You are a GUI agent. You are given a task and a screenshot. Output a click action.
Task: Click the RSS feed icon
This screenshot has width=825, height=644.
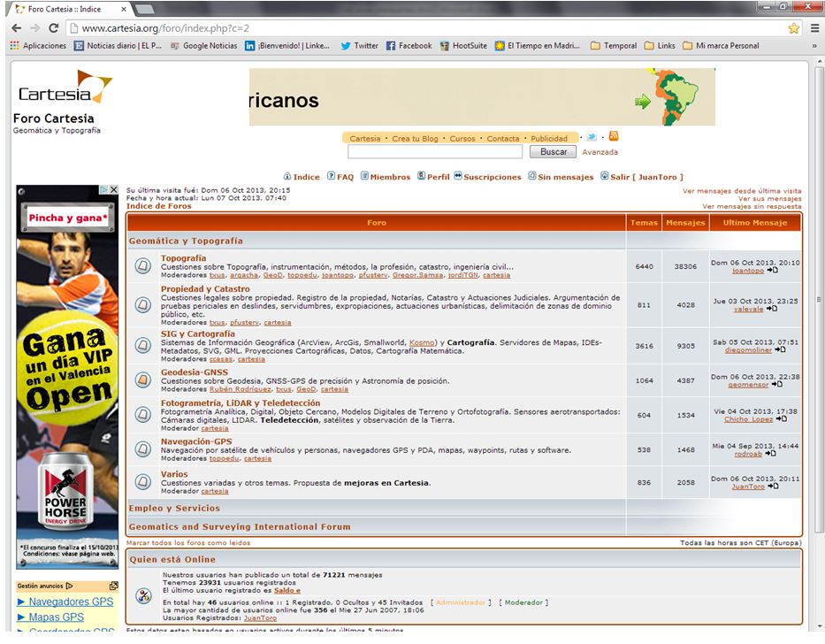tap(613, 137)
